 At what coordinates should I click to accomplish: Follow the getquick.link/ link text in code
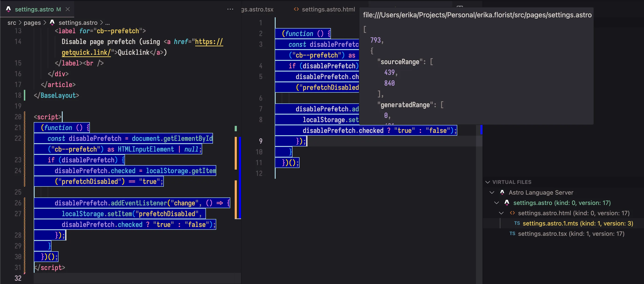click(86, 52)
